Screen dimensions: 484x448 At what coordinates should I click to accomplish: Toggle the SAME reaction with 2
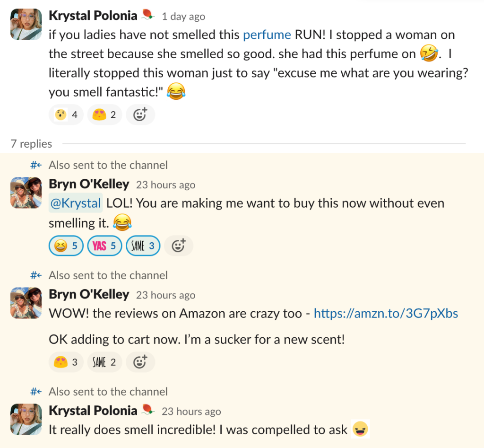tap(104, 362)
